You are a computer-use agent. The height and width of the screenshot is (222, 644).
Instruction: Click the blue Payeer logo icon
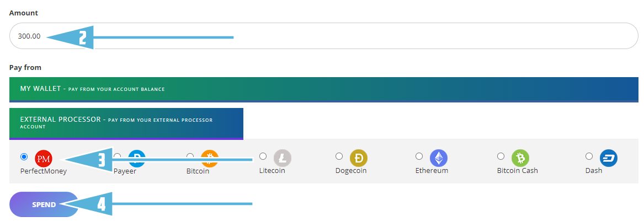point(137,158)
